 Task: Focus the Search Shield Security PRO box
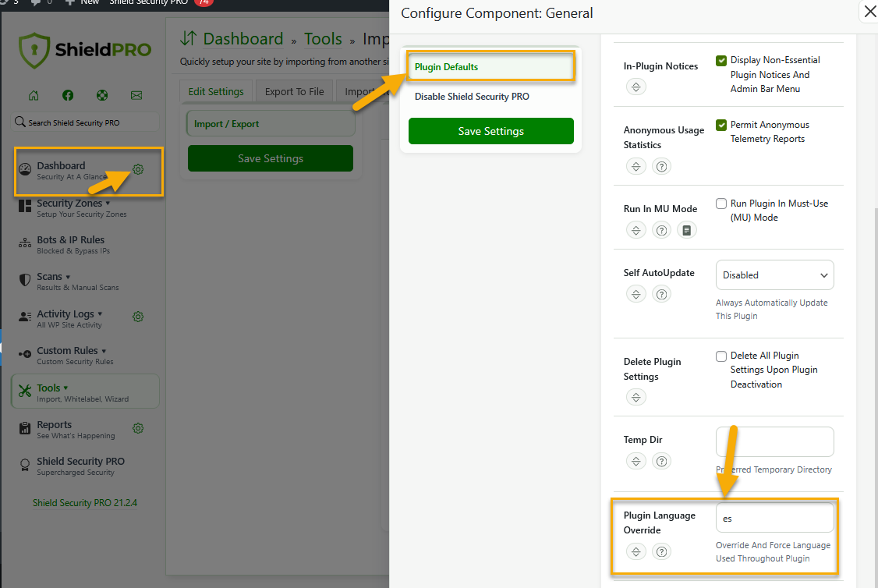[x=85, y=122]
